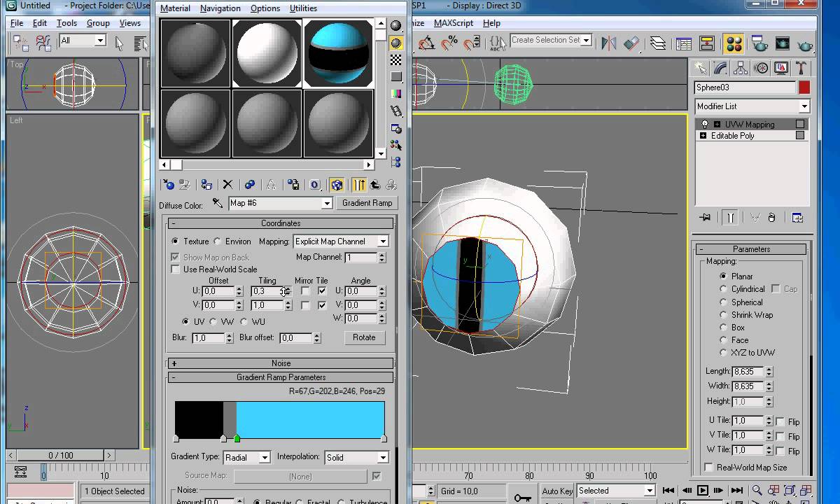This screenshot has height=504, width=840.
Task: Toggle the Backlight icon in Material Editor
Action: (x=396, y=43)
